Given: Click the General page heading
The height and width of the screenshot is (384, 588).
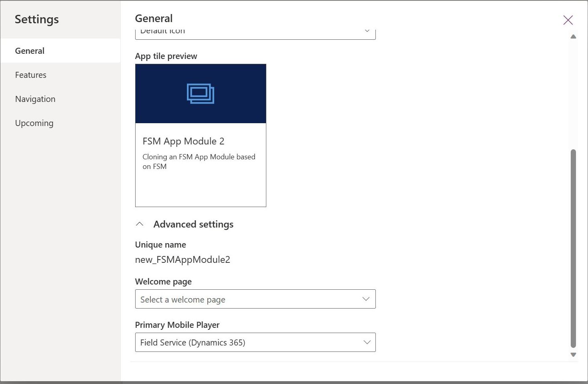Looking at the screenshot, I should point(154,18).
